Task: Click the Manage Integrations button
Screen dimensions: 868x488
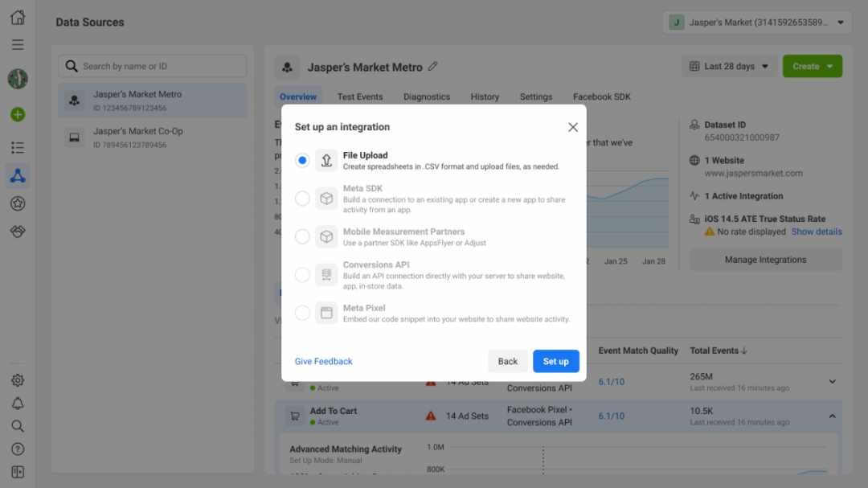Action: point(766,260)
